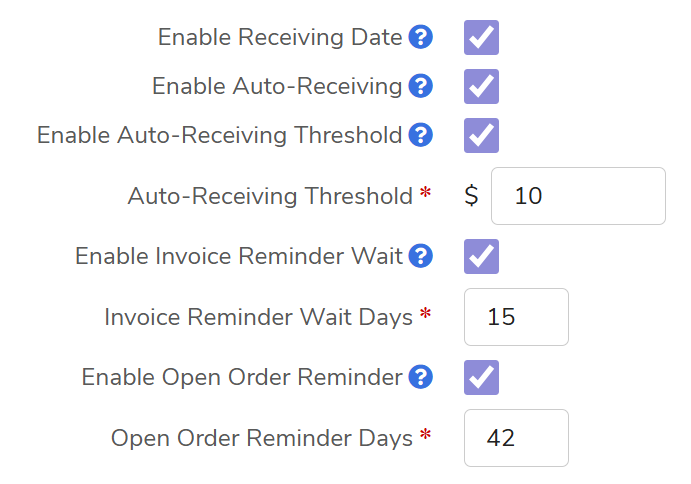Click into the Invoice Reminder Wait Days field
The height and width of the screenshot is (484, 691).
pos(516,317)
